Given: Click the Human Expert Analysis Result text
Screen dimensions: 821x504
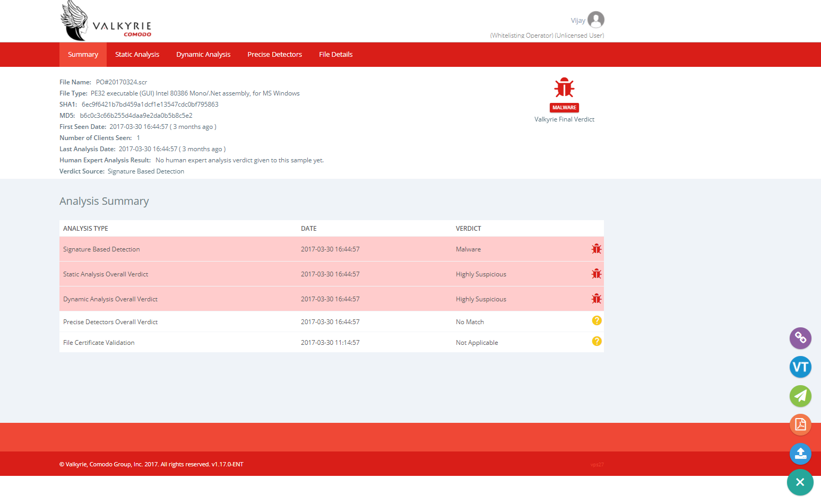Looking at the screenshot, I should (x=239, y=160).
